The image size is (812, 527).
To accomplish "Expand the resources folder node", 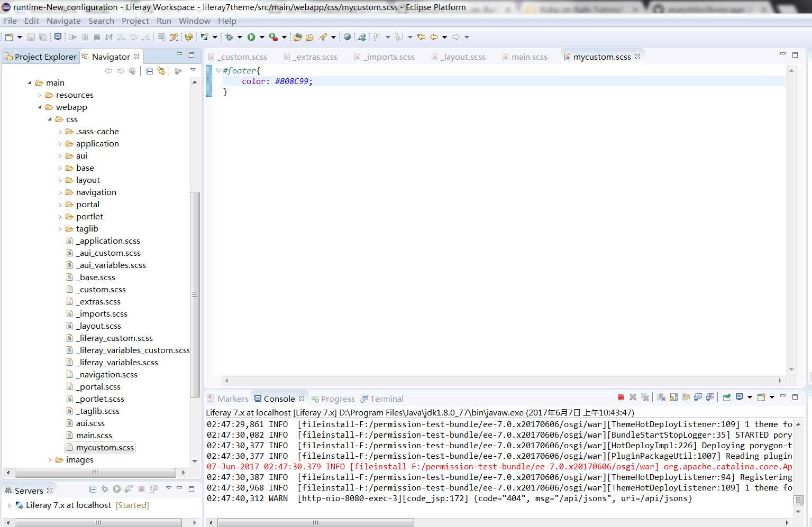I will (x=40, y=95).
